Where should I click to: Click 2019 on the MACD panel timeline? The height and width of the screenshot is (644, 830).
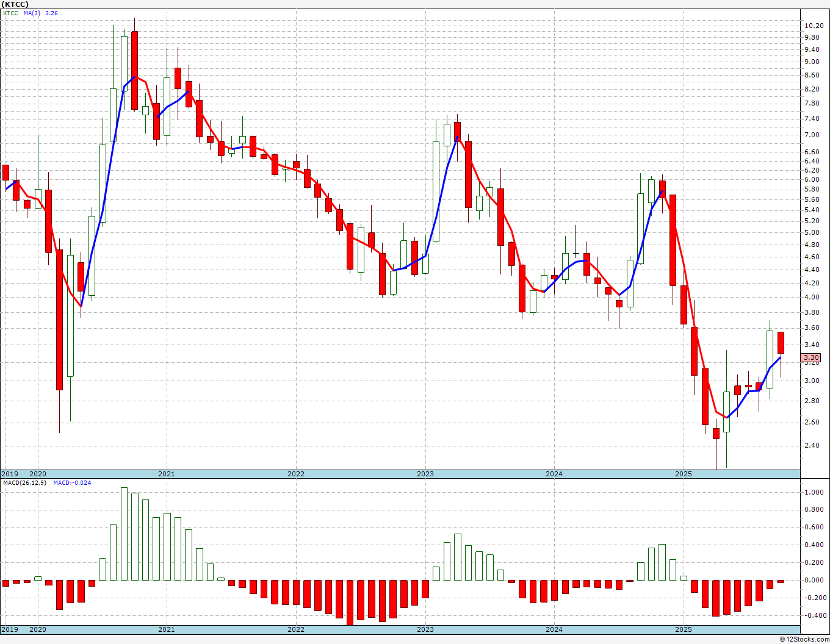coord(9,629)
